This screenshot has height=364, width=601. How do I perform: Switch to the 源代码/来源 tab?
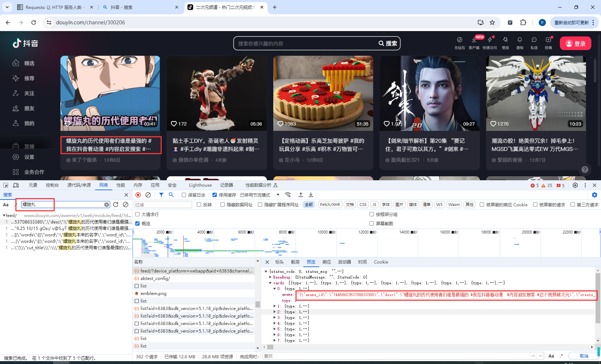pyautogui.click(x=79, y=185)
